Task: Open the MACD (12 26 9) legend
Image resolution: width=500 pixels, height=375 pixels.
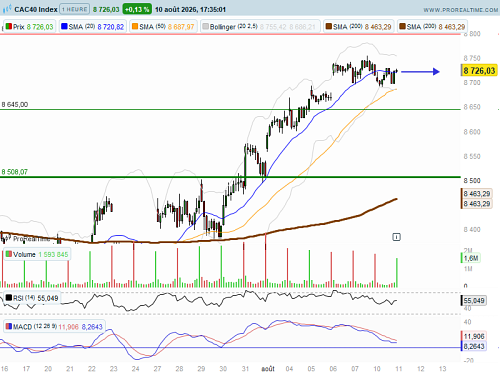Action: click(54, 327)
